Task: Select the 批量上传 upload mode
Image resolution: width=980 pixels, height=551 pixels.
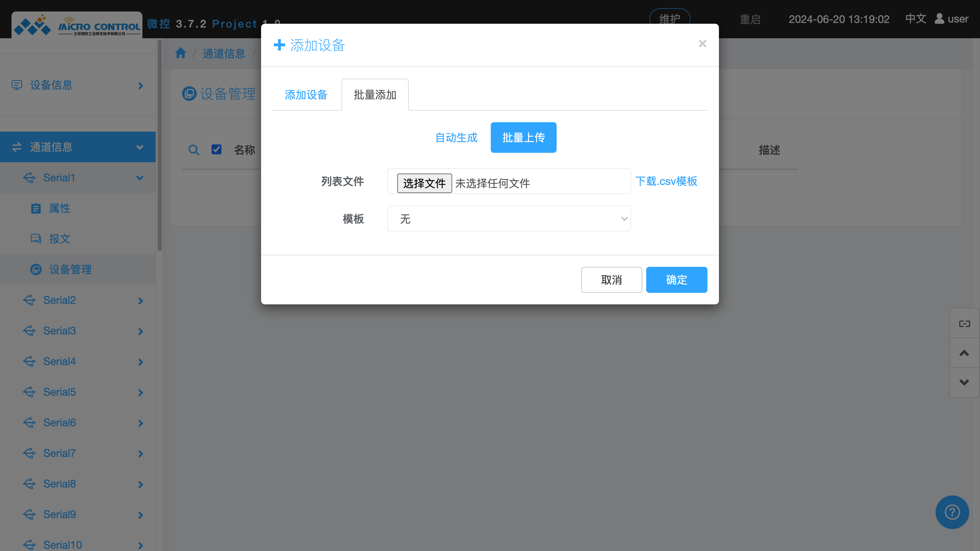Action: (x=523, y=137)
